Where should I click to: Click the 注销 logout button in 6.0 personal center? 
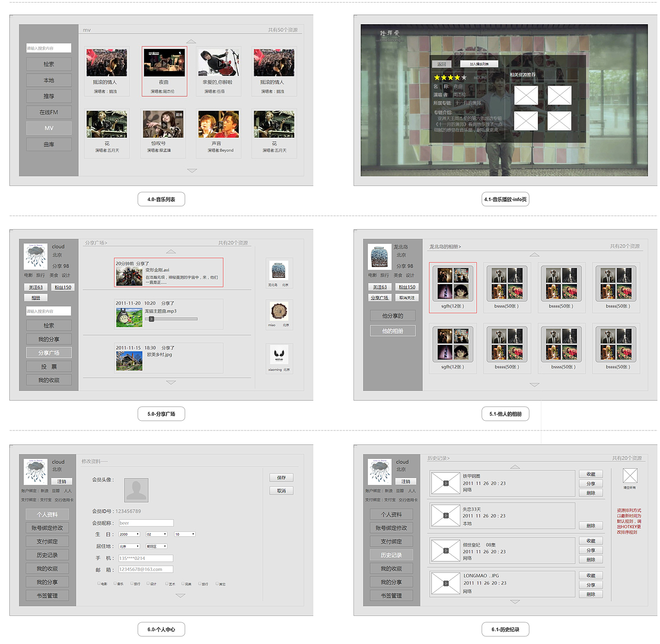tap(62, 481)
